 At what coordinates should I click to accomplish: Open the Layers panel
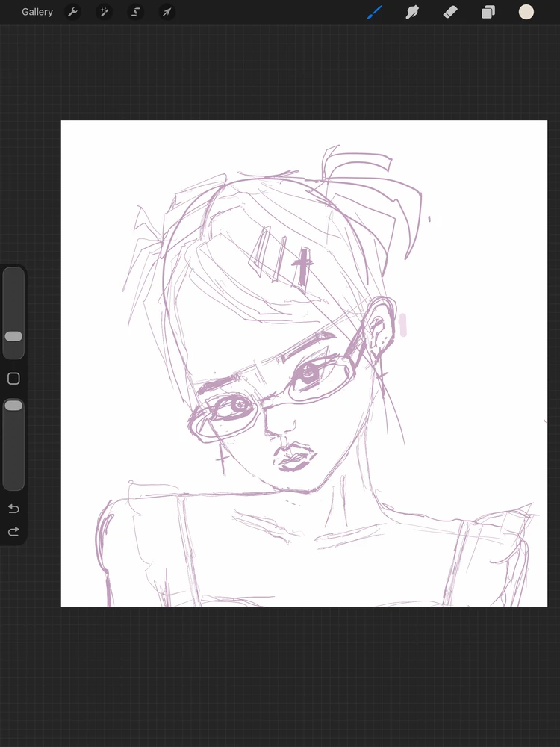click(488, 12)
